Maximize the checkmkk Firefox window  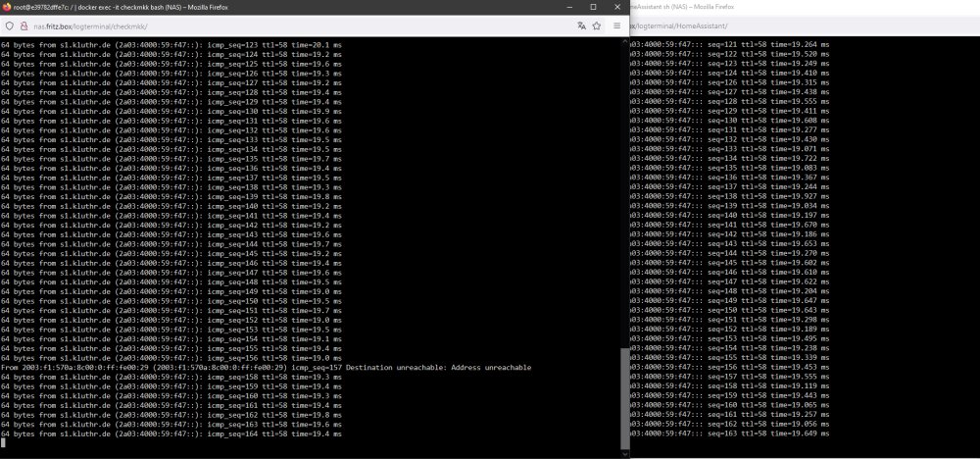(593, 7)
